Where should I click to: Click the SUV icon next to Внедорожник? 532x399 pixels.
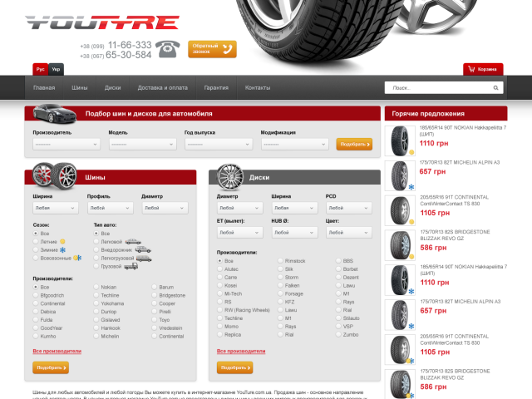pos(143,249)
